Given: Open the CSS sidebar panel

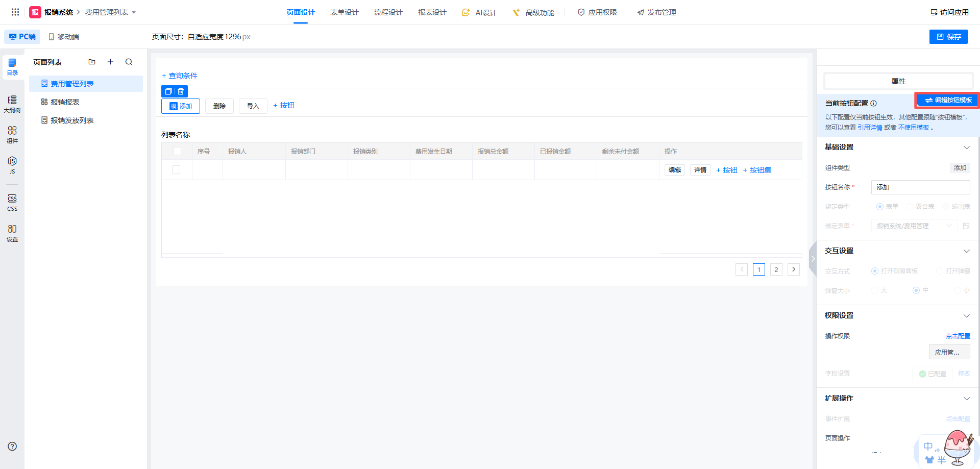Looking at the screenshot, I should (x=12, y=202).
